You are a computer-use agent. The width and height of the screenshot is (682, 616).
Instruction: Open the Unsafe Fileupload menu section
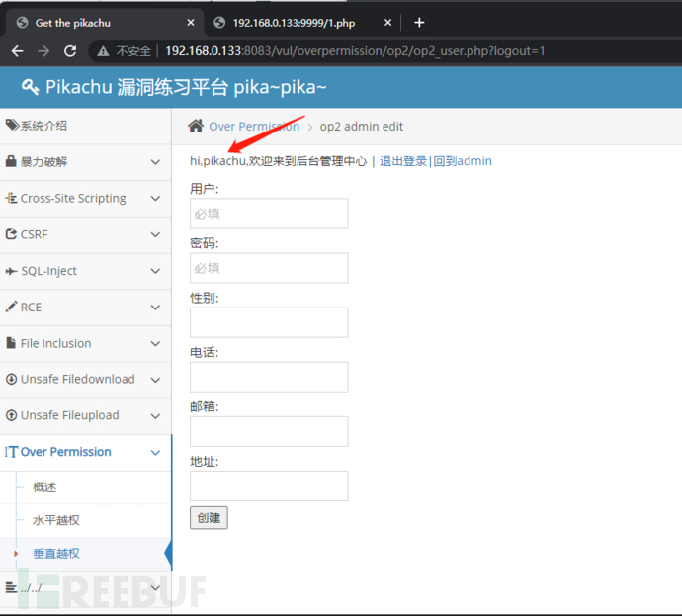[85, 416]
